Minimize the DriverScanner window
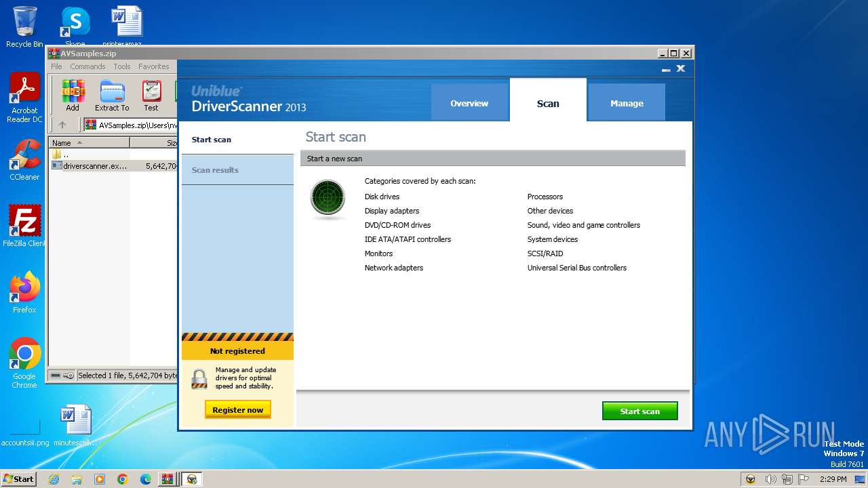The image size is (868, 488). pos(666,68)
